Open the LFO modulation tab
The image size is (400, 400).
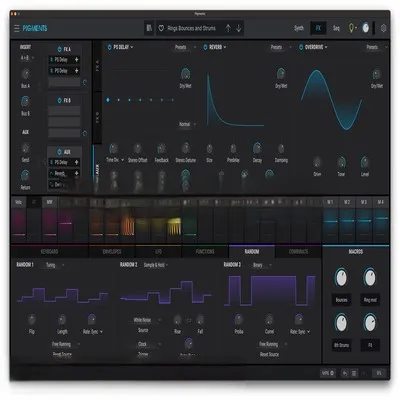pyautogui.click(x=158, y=252)
